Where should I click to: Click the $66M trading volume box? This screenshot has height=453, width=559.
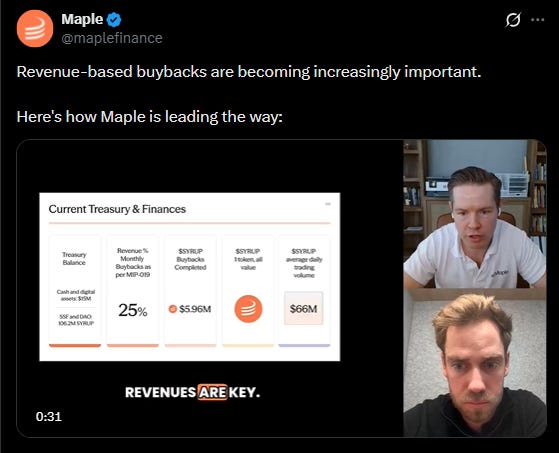(303, 309)
